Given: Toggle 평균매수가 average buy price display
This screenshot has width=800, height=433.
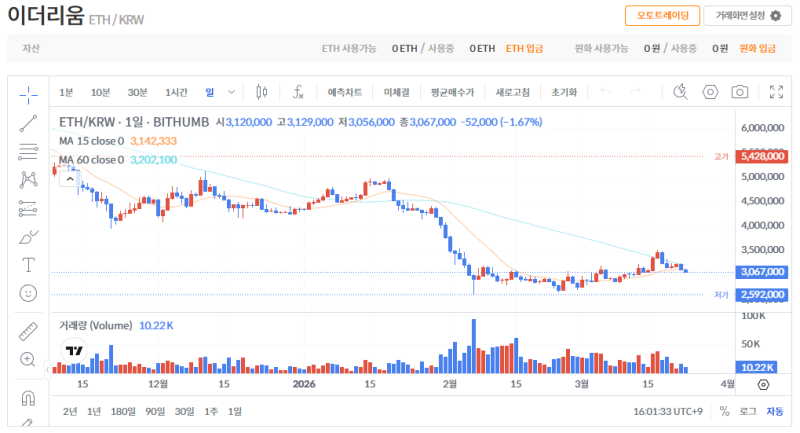Looking at the screenshot, I should tap(453, 92).
